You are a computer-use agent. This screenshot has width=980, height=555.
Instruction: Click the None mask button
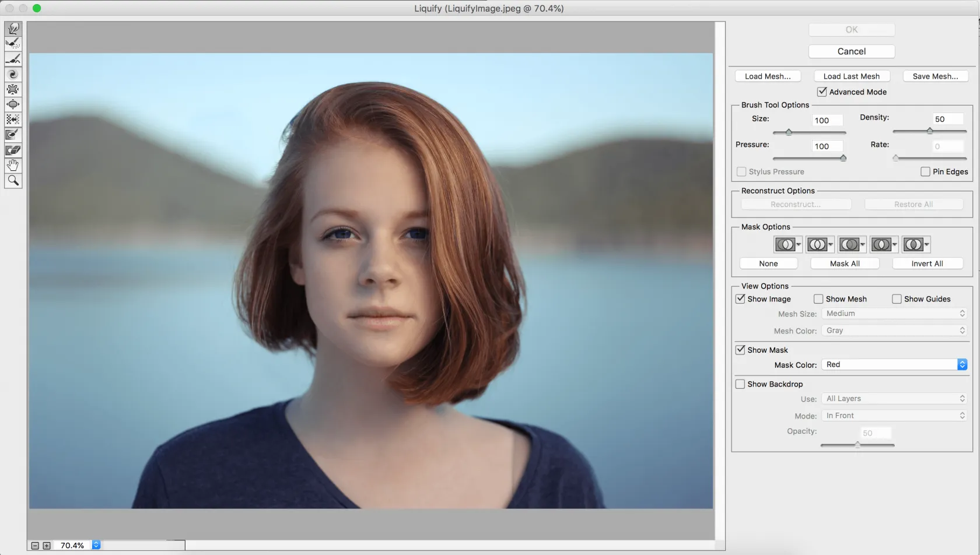coord(768,264)
